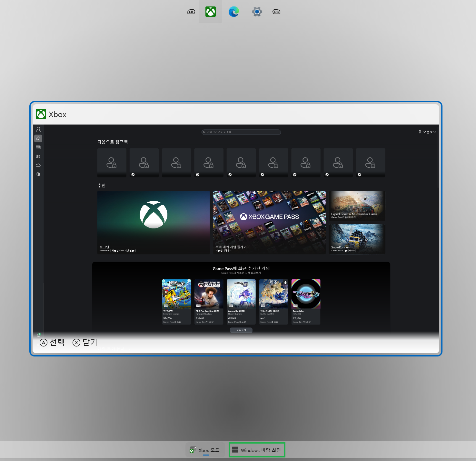
Task: Switch to Xbox 모드 at the bottom
Action: pyautogui.click(x=205, y=450)
